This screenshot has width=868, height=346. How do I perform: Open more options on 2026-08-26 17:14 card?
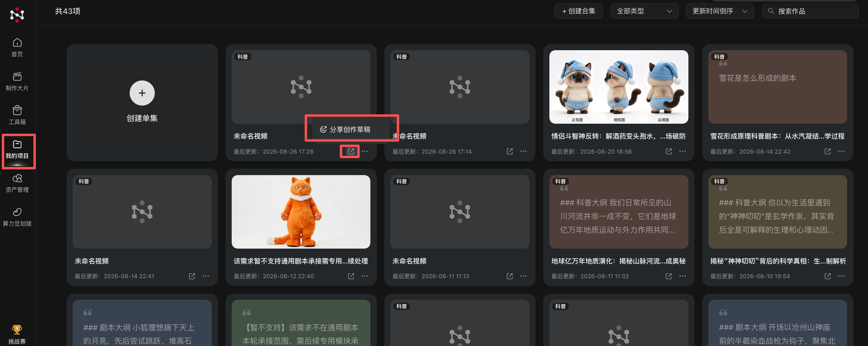click(x=523, y=151)
